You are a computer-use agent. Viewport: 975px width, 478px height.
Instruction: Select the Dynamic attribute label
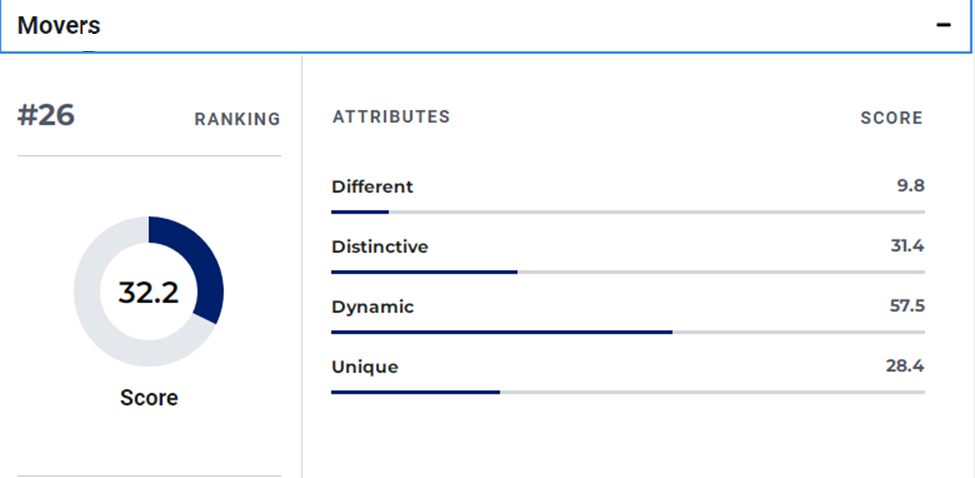[x=372, y=306]
